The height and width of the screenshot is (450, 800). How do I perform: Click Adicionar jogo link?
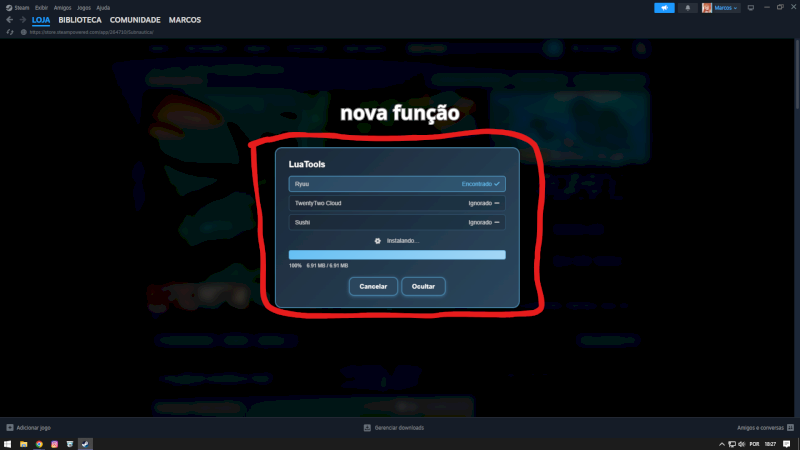[33, 428]
